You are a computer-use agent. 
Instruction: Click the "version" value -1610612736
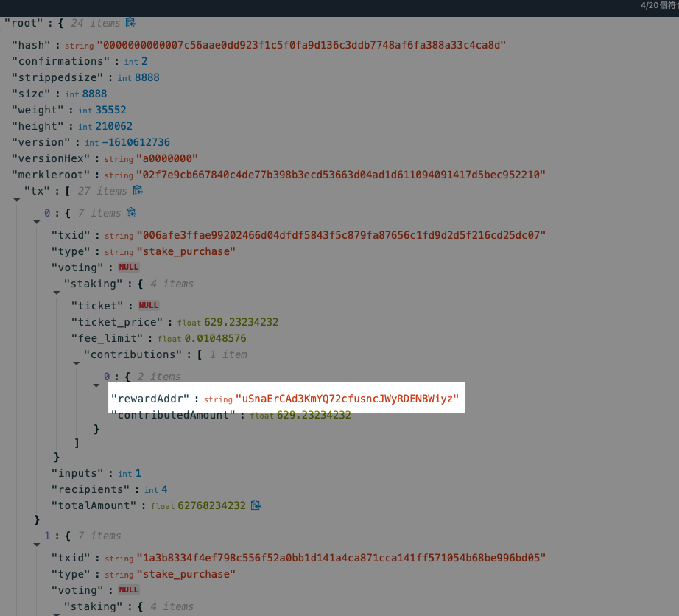tap(136, 142)
